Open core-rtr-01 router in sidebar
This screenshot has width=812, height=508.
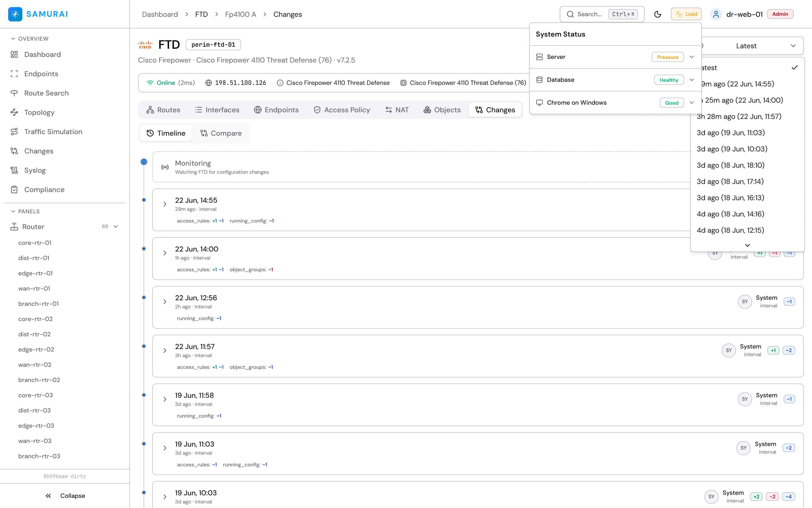pos(35,243)
